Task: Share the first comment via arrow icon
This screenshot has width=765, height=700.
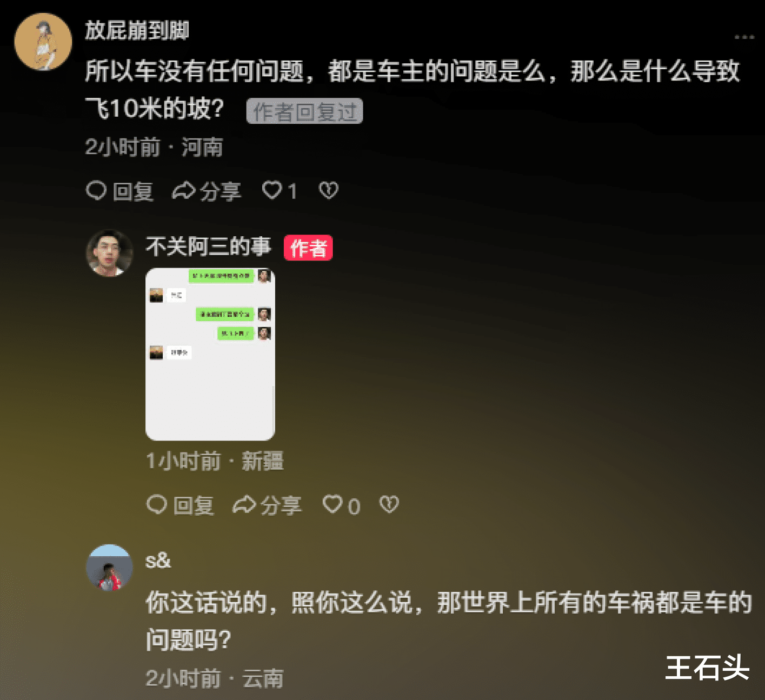Action: tap(183, 191)
